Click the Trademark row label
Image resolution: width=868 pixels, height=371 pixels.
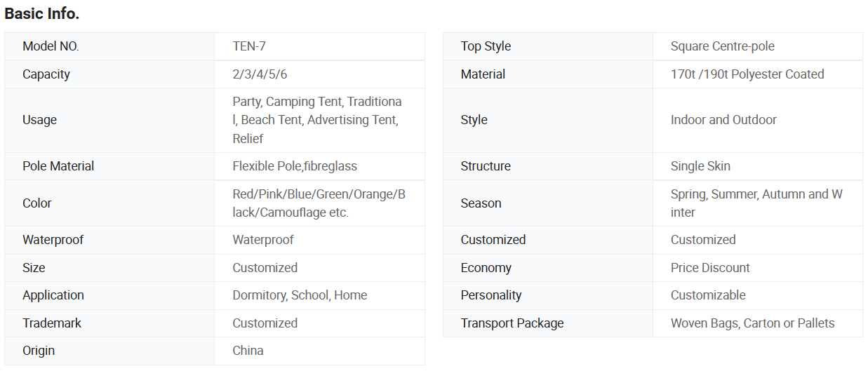52,323
